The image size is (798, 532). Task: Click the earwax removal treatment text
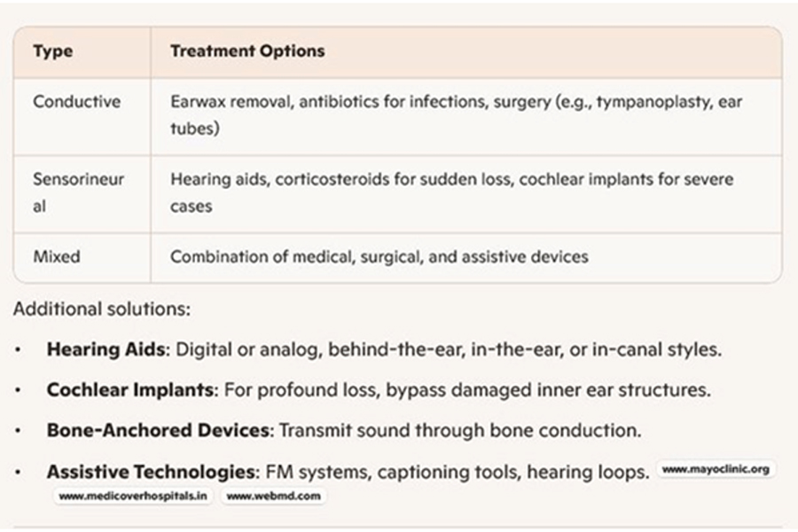click(x=231, y=101)
